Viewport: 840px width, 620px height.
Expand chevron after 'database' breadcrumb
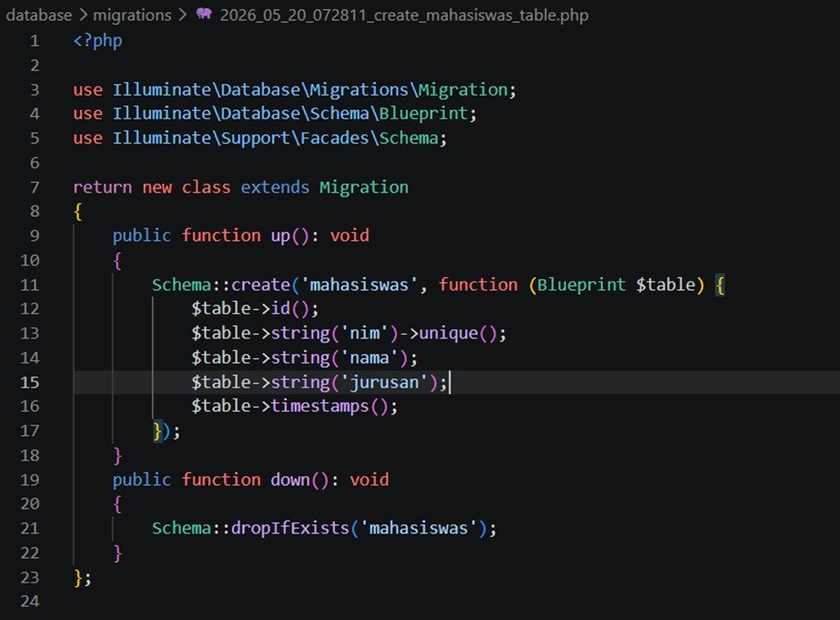pos(82,14)
